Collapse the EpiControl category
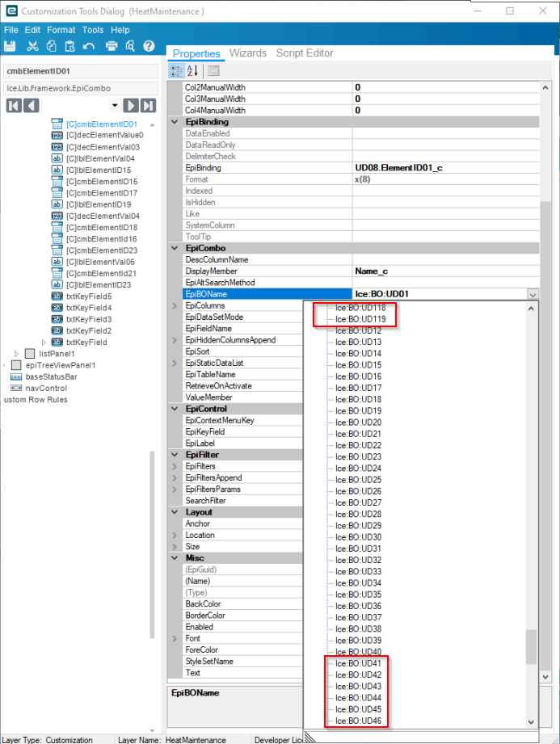The height and width of the screenshot is (744, 560). (x=175, y=409)
